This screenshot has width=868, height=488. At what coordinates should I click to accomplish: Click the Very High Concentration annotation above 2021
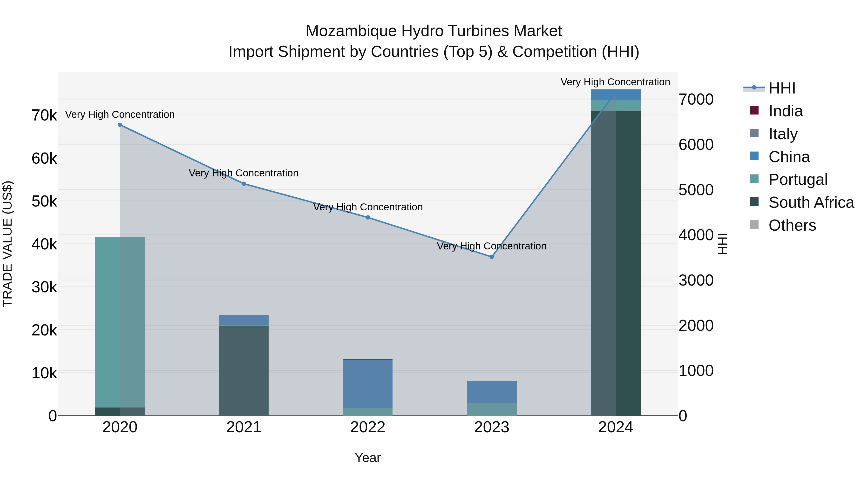coord(244,173)
